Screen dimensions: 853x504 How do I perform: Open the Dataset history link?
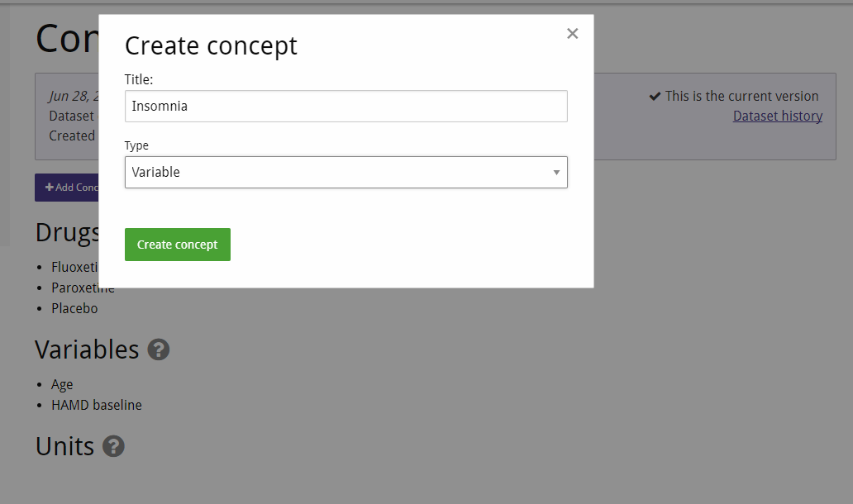778,116
